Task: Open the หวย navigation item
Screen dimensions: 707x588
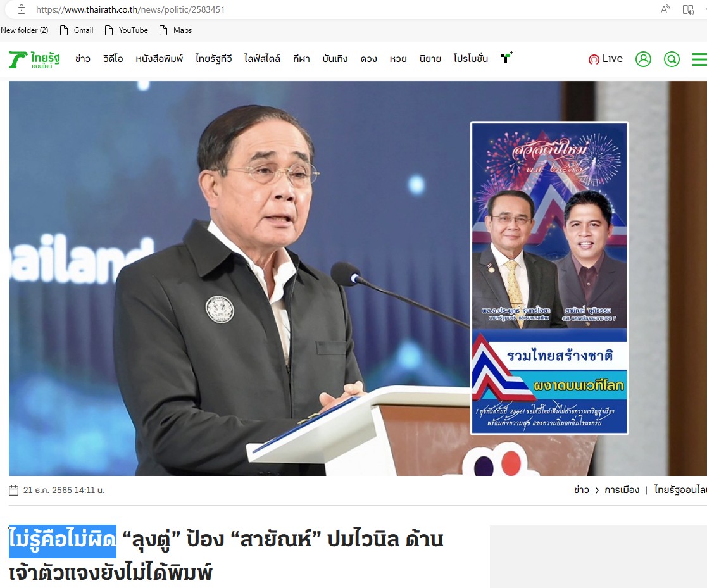Action: click(x=398, y=59)
